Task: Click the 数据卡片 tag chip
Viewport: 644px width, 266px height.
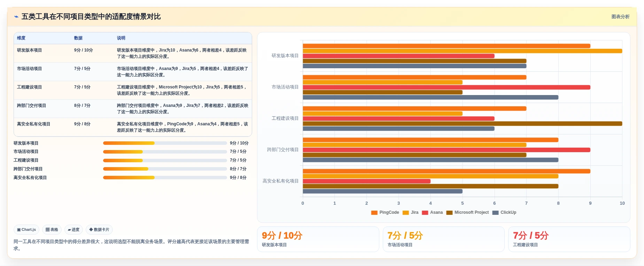Action: 99,230
